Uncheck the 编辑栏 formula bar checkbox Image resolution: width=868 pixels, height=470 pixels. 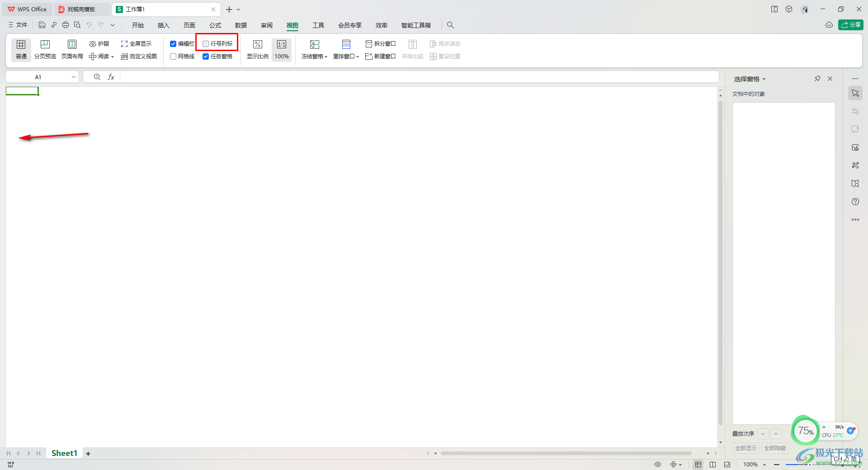coord(173,44)
